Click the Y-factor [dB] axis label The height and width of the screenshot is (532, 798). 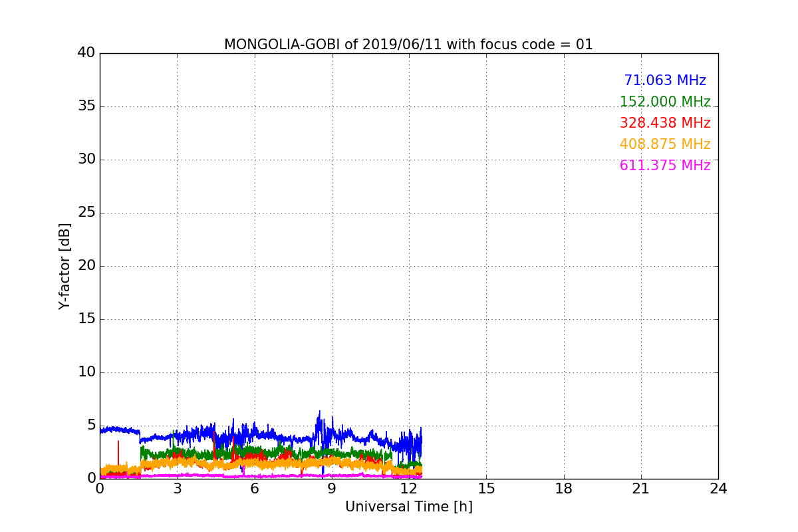click(x=65, y=266)
